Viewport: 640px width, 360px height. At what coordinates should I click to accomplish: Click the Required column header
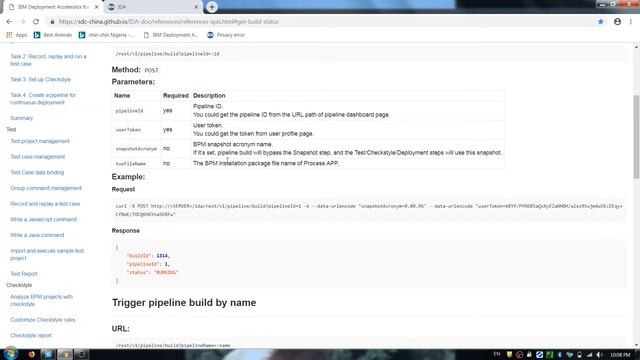click(176, 96)
